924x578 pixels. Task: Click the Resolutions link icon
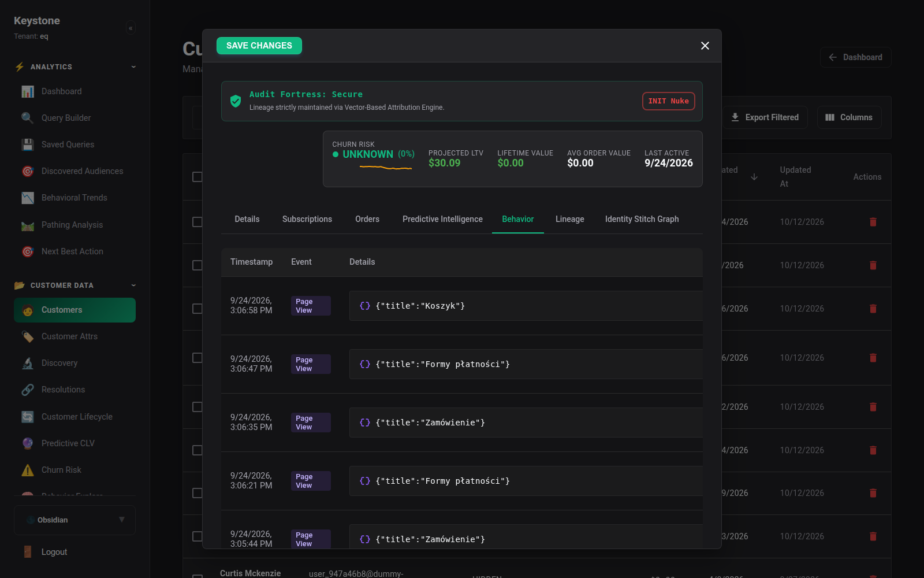(28, 390)
